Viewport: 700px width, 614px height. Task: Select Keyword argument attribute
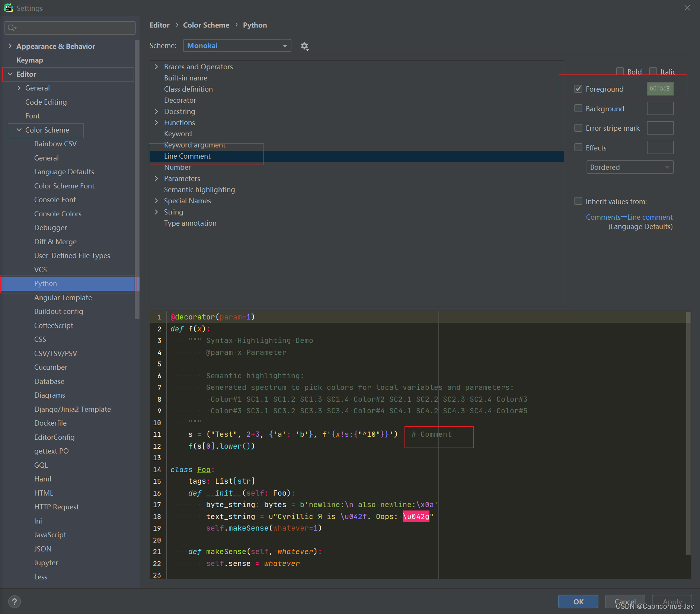tap(195, 145)
